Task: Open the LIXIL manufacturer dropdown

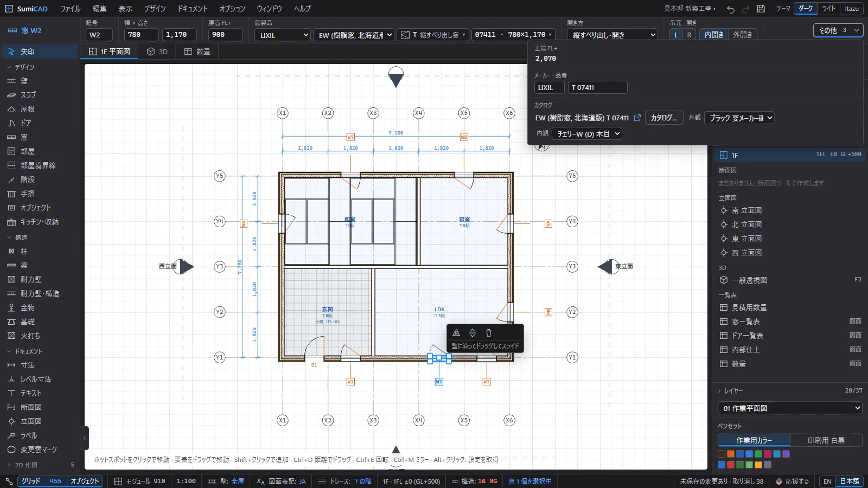Action: [x=282, y=35]
